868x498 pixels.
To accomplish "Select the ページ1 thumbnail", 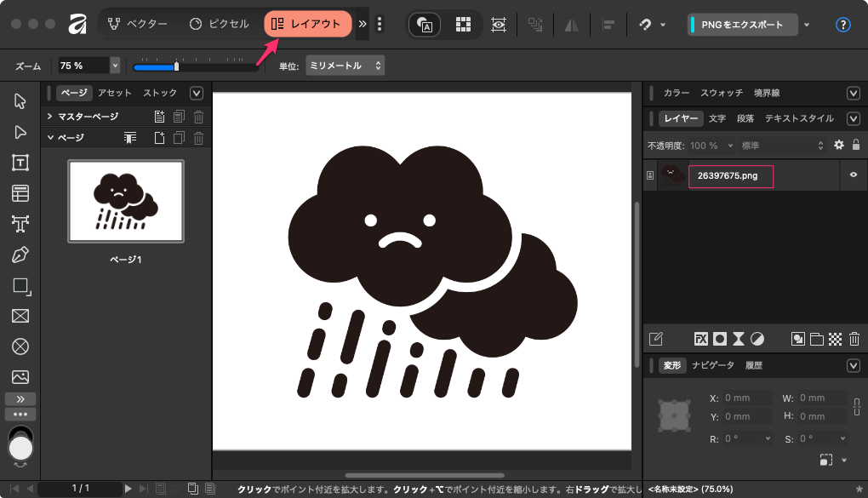I will click(126, 202).
